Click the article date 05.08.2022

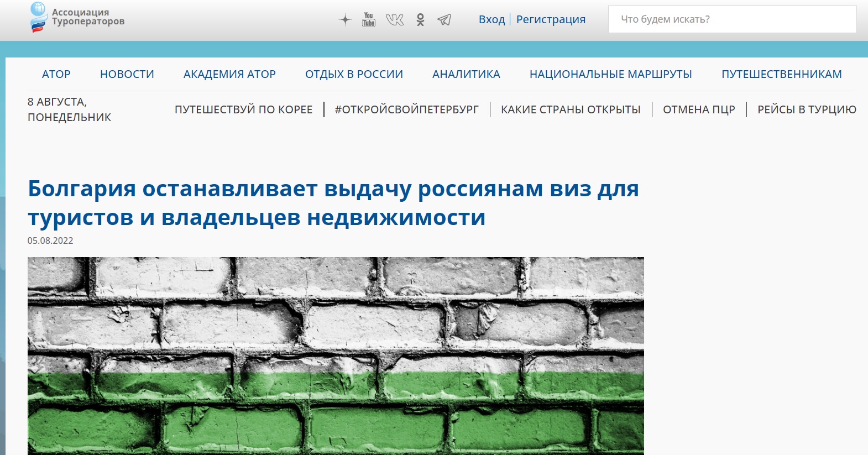coord(50,240)
